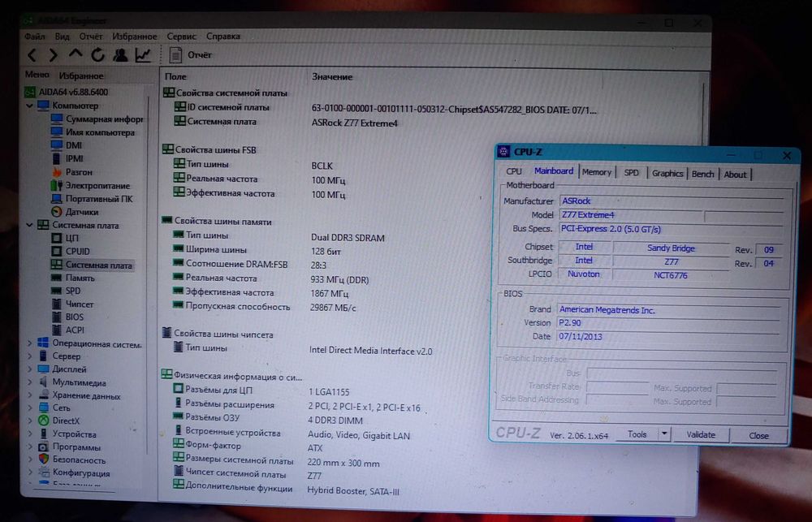Expand the Сеть tree node
The width and height of the screenshot is (812, 522).
click(29, 408)
